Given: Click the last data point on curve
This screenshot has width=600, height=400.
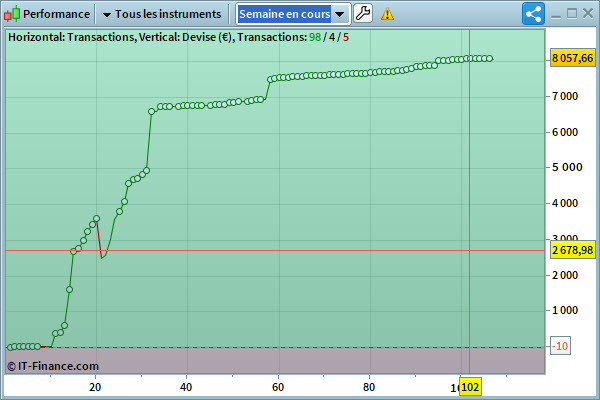Looking at the screenshot, I should [x=489, y=59].
